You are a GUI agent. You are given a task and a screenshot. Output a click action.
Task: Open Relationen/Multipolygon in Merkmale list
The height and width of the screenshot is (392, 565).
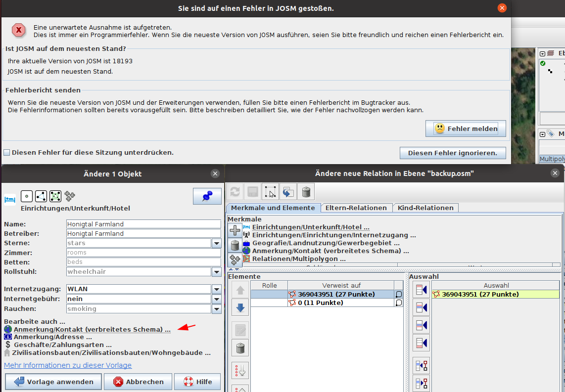tap(299, 259)
